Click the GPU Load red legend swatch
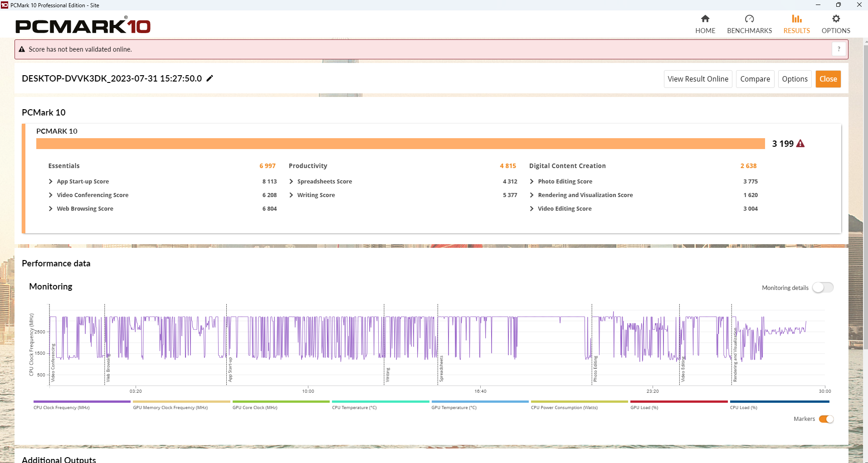 pyautogui.click(x=678, y=402)
